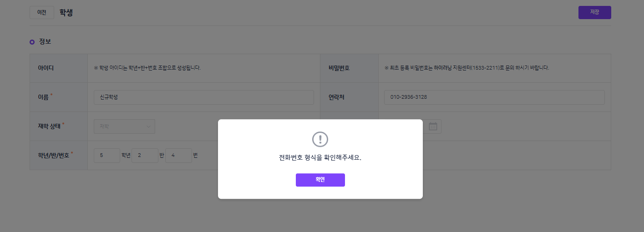This screenshot has width=644, height=232.
Task: Select the 학년 grade field showing 5
Action: tap(107, 156)
